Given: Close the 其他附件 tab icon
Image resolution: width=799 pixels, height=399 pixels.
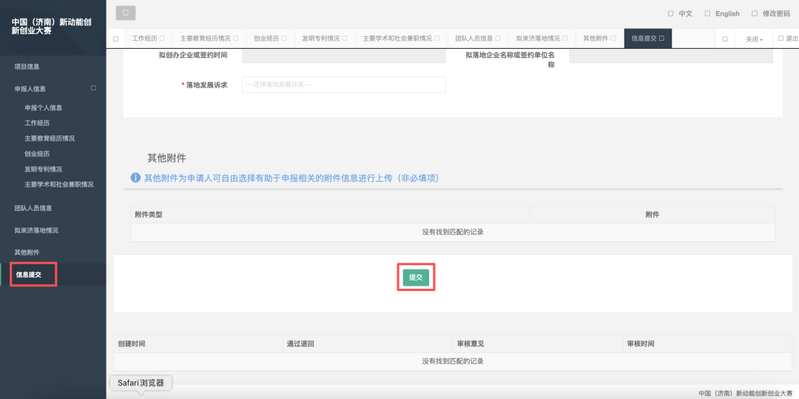Looking at the screenshot, I should pos(613,38).
